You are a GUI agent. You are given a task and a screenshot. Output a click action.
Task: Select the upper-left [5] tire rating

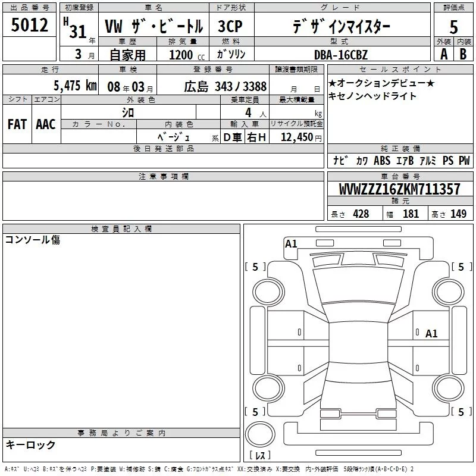pos(255,267)
